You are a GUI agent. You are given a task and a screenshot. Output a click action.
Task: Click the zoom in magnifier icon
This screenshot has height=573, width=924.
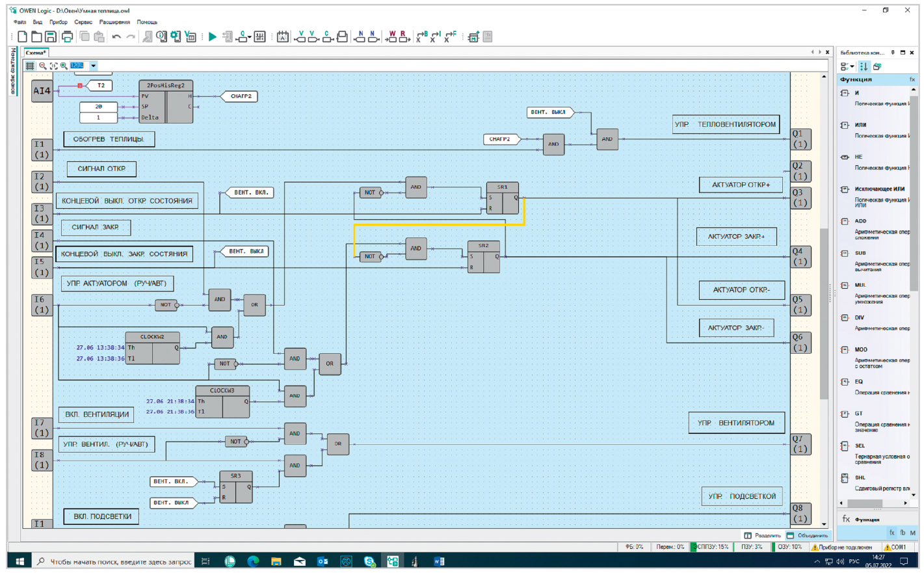click(64, 66)
